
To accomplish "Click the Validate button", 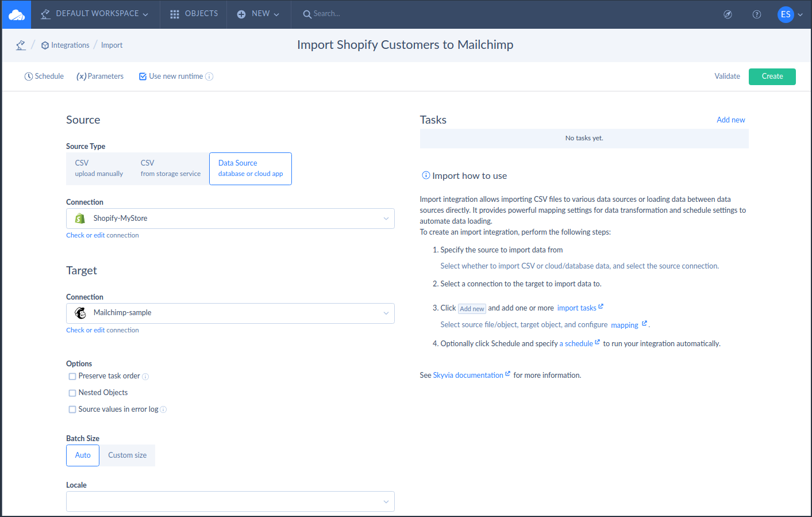I will (727, 76).
